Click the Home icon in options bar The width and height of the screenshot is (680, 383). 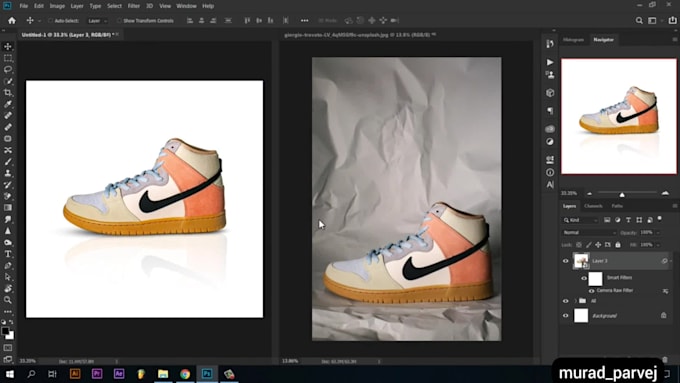pos(12,20)
